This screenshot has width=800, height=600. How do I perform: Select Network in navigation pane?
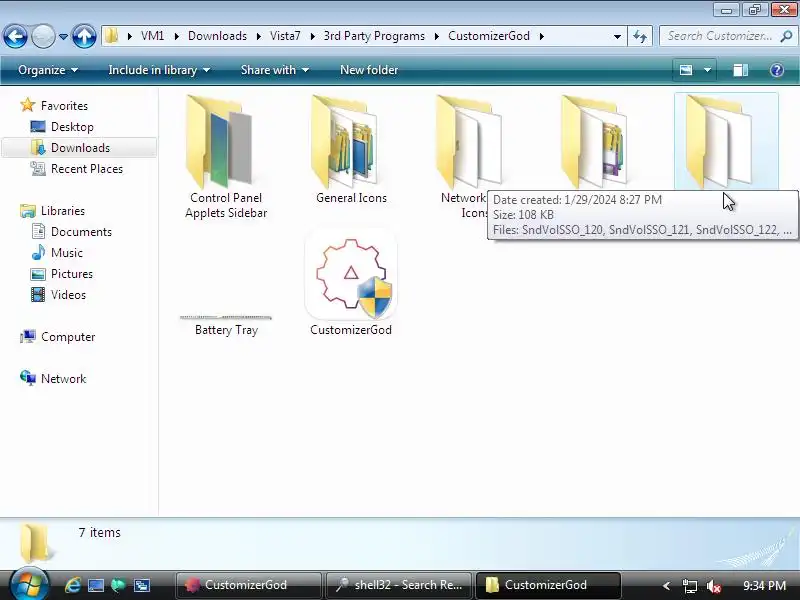(63, 379)
